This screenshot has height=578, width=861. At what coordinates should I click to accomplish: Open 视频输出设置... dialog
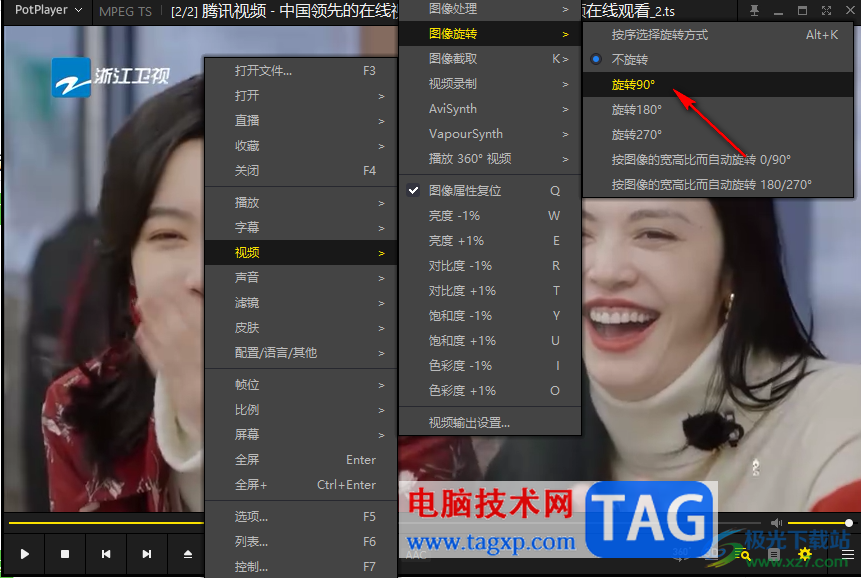point(490,423)
